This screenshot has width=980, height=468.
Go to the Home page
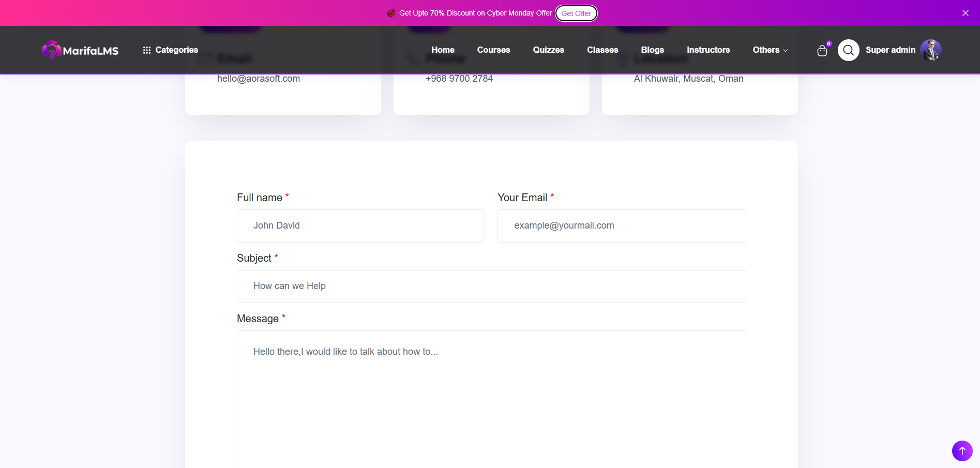coord(443,50)
